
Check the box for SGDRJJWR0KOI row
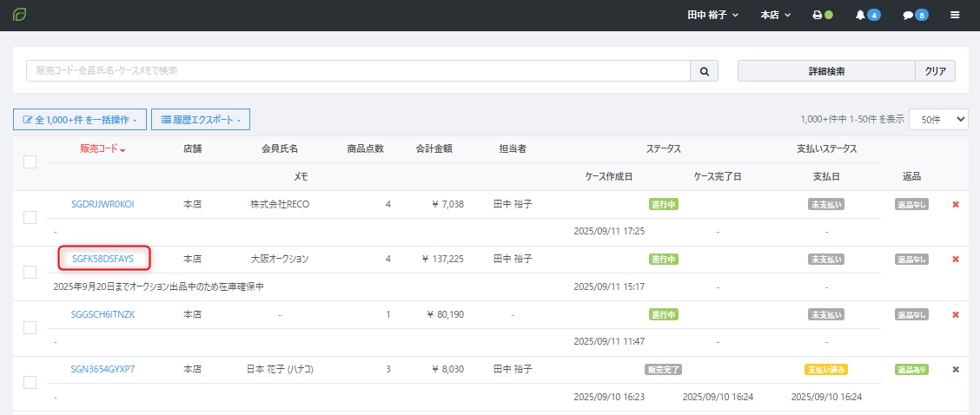click(30, 217)
